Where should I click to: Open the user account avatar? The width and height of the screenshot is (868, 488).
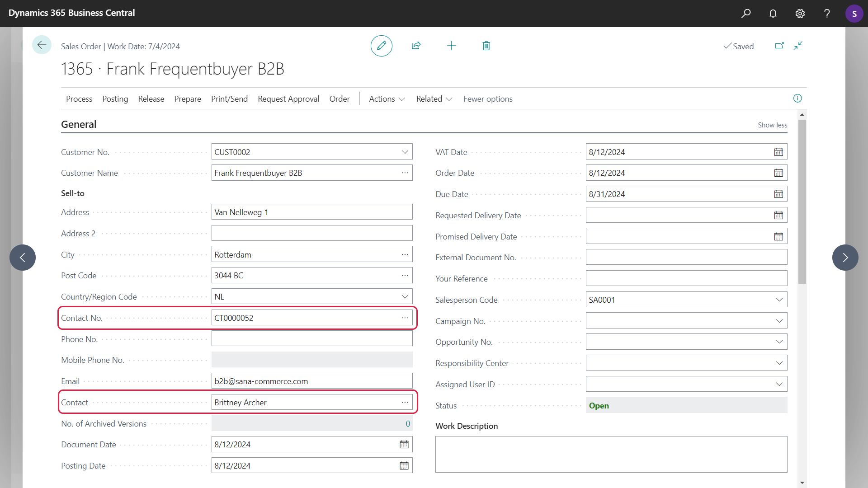854,14
